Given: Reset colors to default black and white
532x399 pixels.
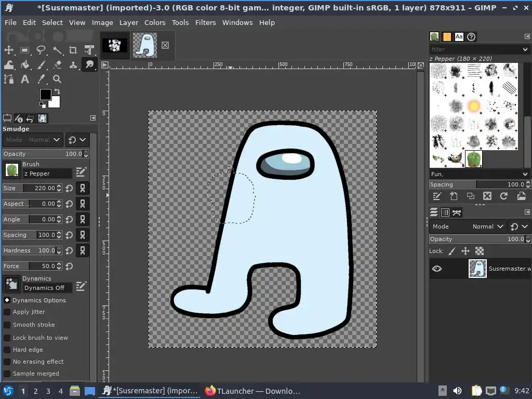Looking at the screenshot, I should click(x=43, y=104).
